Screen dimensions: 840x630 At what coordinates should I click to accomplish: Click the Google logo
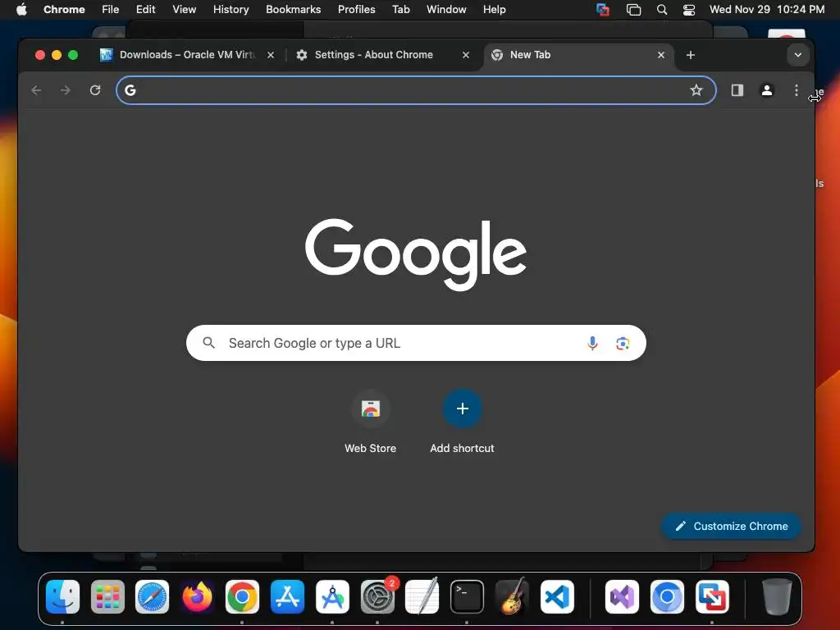416,254
